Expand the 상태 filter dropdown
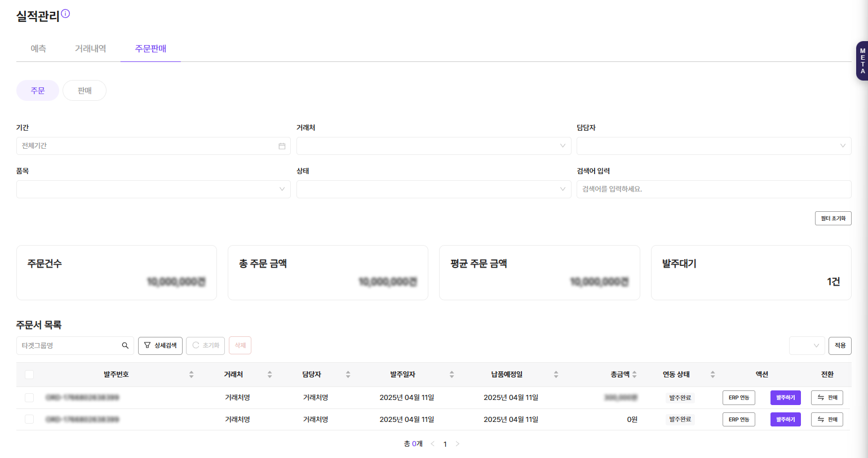This screenshot has width=868, height=458. [x=433, y=189]
